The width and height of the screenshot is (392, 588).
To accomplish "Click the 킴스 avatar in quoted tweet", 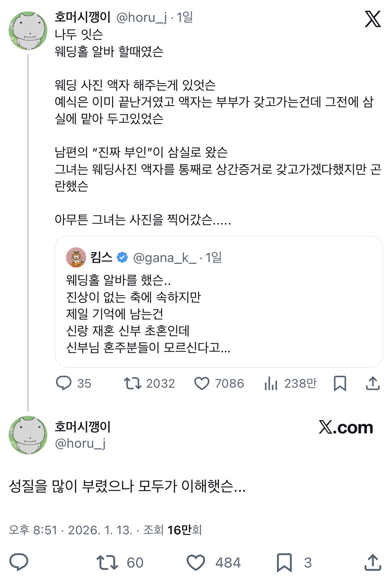I will pos(76,258).
